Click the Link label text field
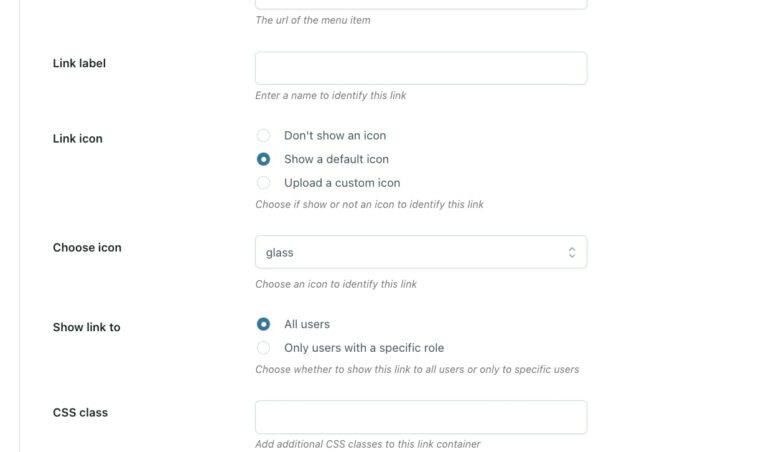This screenshot has height=452, width=769. [x=420, y=68]
